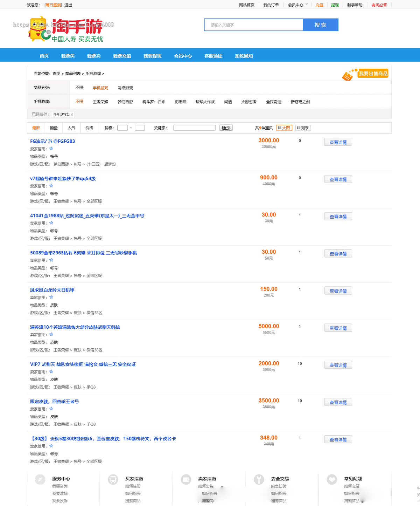Image resolution: width=420 pixels, height=506 pixels.
Task: Filter by 王者荣耀 game
Action: point(100,102)
